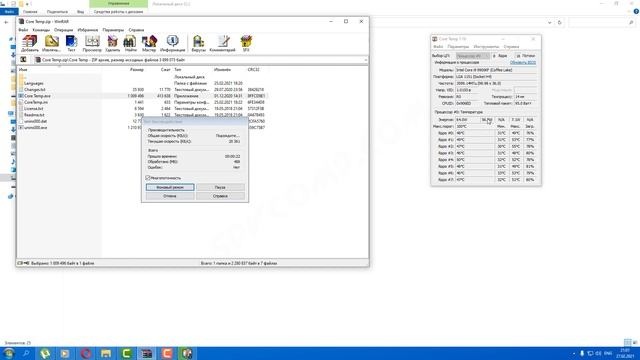The width and height of the screenshot is (640, 360).
Task: Open the WinRAR icon on the taskbar
Action: coord(147,353)
